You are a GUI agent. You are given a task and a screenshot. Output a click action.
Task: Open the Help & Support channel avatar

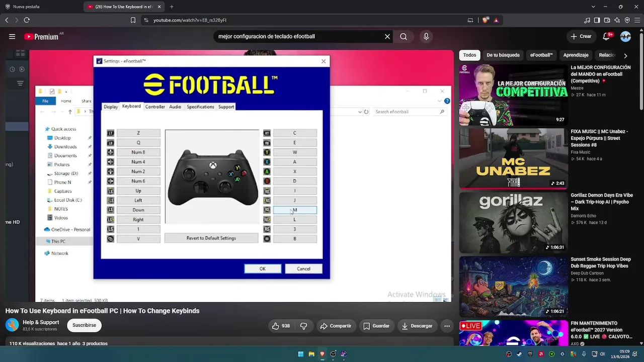coord(12,325)
